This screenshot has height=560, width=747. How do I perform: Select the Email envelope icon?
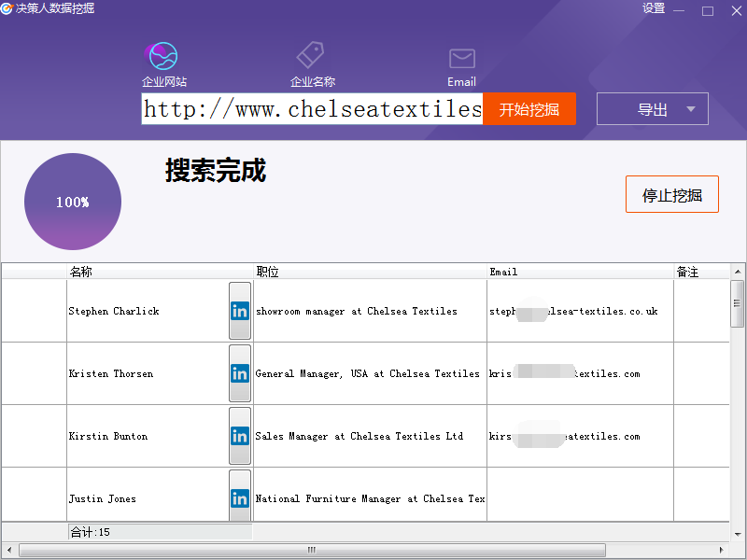pyautogui.click(x=461, y=59)
